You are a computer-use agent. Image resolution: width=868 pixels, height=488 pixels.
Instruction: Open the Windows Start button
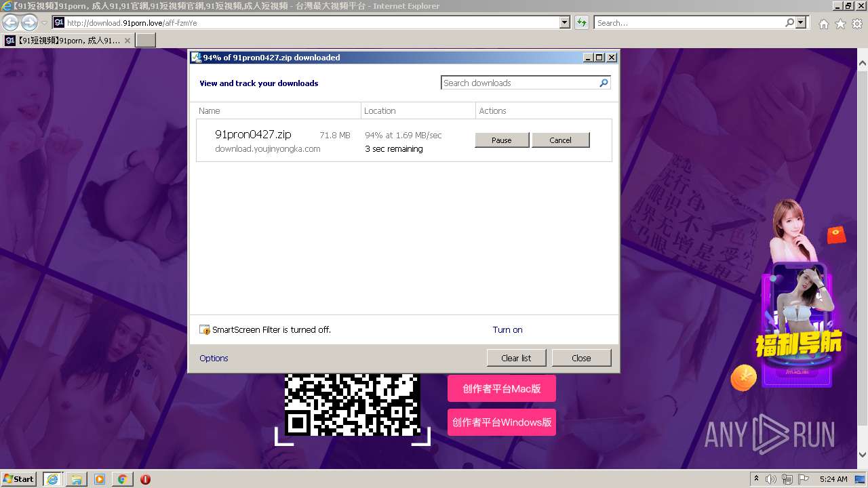pos(19,479)
